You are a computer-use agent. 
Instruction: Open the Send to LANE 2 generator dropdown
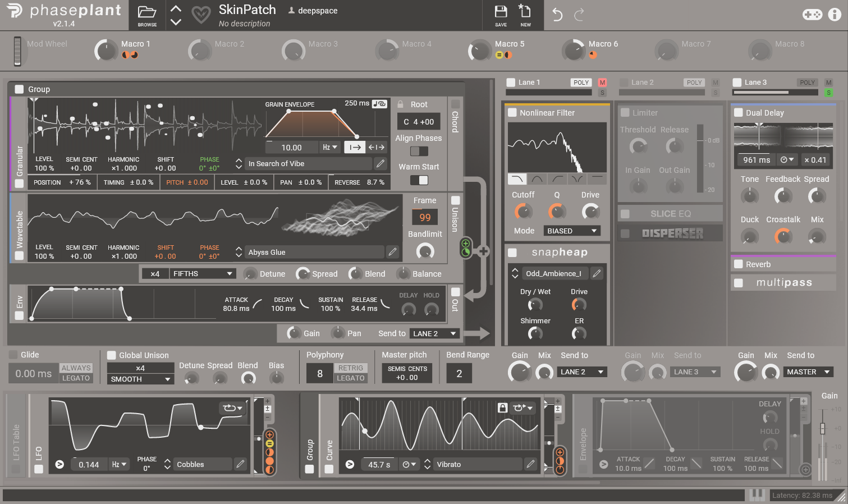[x=435, y=333]
